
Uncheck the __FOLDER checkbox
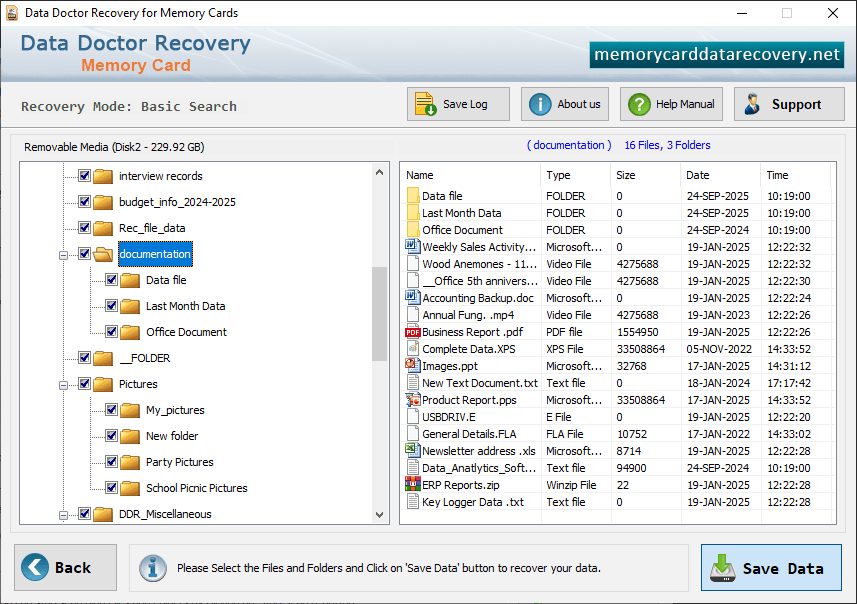coord(84,357)
